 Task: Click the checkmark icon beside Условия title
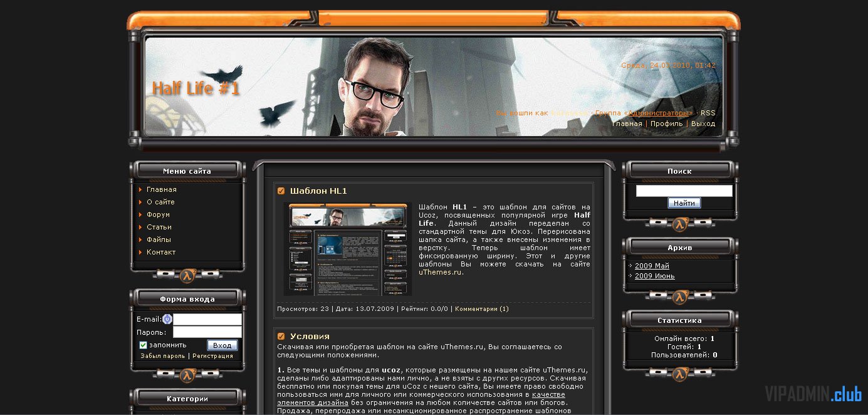[281, 336]
